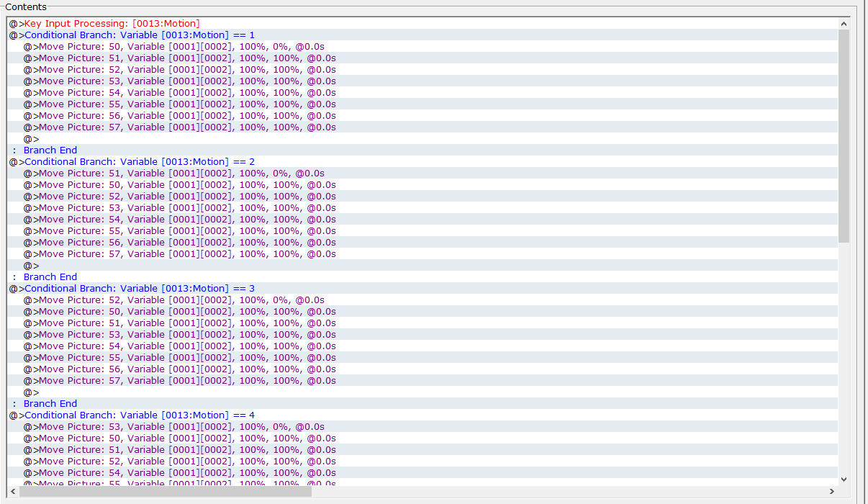Select Move Picture 54 in Motion == 4 branch
868x504 pixels.
(423, 473)
